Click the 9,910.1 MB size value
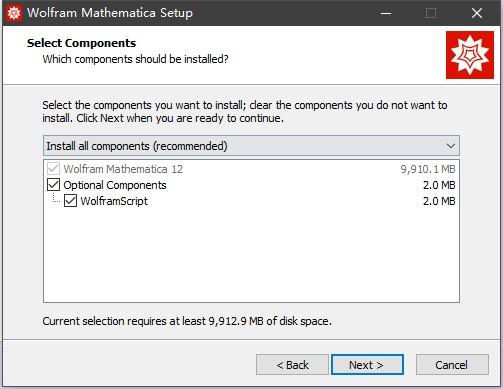The width and height of the screenshot is (503, 389). click(428, 169)
